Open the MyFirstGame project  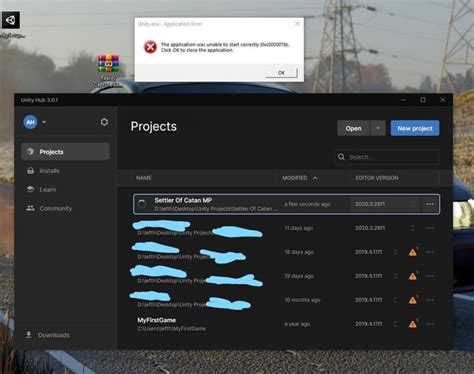pyautogui.click(x=286, y=324)
